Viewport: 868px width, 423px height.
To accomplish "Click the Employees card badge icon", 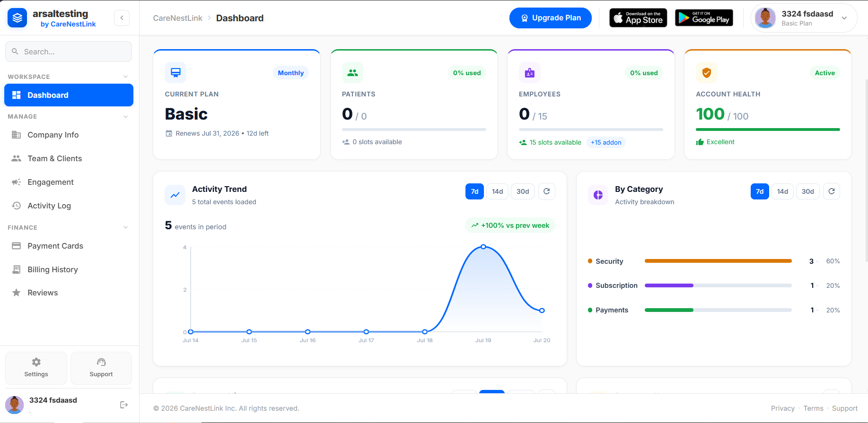I will coord(530,73).
